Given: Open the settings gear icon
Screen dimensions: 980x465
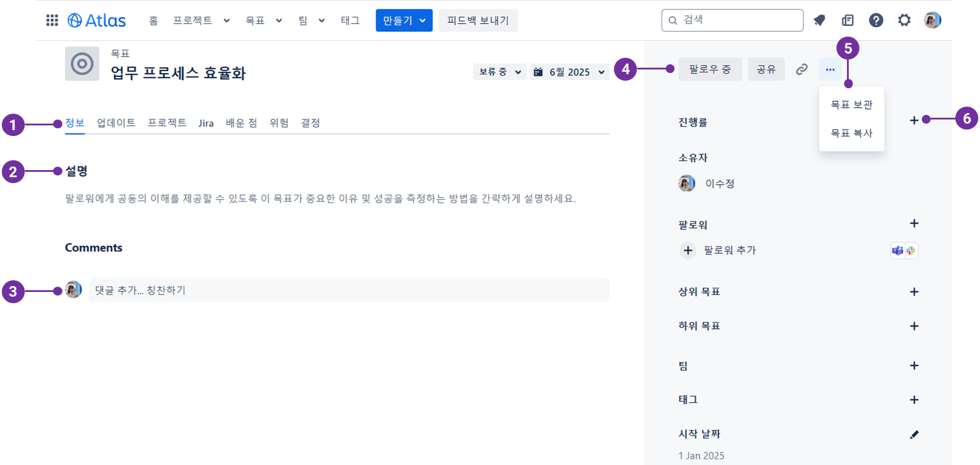Looking at the screenshot, I should click(x=904, y=21).
